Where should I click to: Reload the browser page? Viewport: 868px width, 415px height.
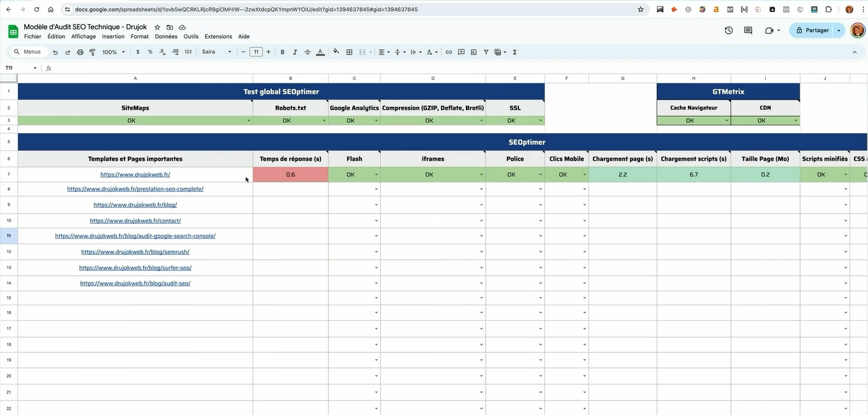(x=36, y=10)
